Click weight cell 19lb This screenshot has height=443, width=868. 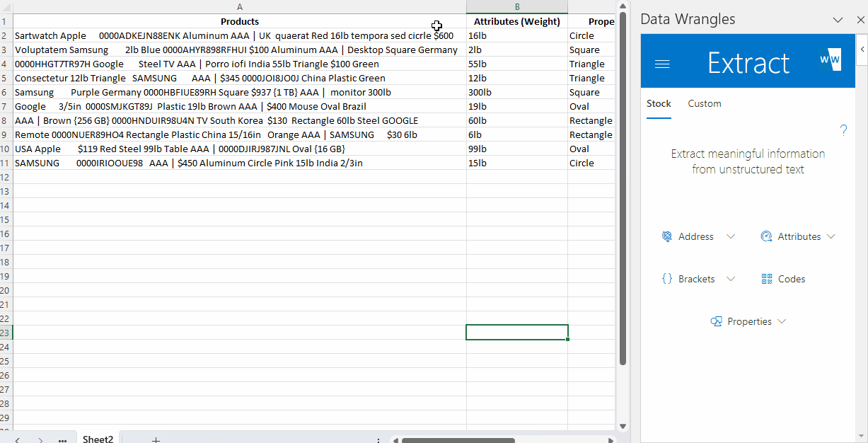[x=517, y=106]
